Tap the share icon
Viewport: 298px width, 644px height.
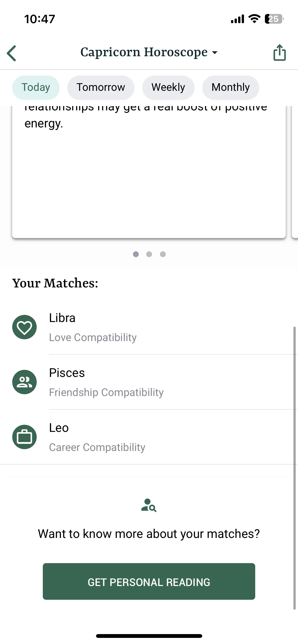(x=280, y=53)
